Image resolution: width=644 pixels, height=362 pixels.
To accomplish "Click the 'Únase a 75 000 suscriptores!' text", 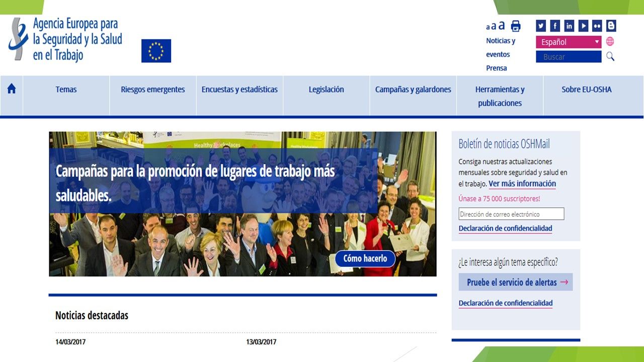I will pyautogui.click(x=499, y=199).
